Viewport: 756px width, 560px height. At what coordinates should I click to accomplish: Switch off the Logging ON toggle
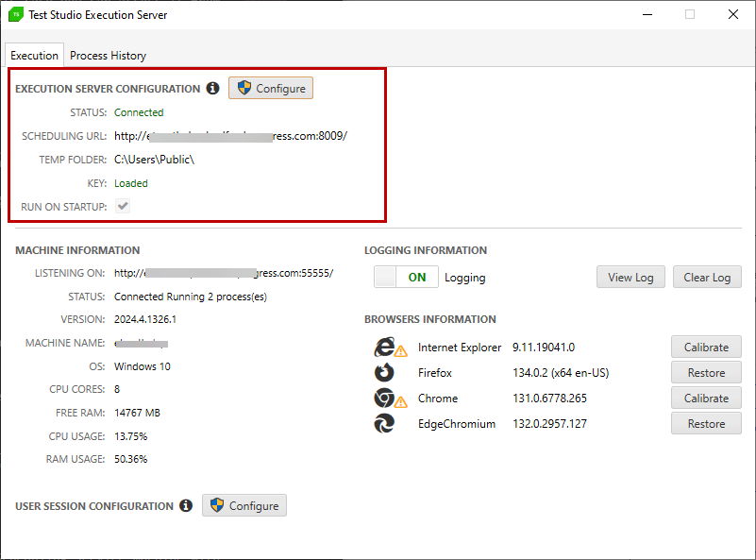pos(406,277)
